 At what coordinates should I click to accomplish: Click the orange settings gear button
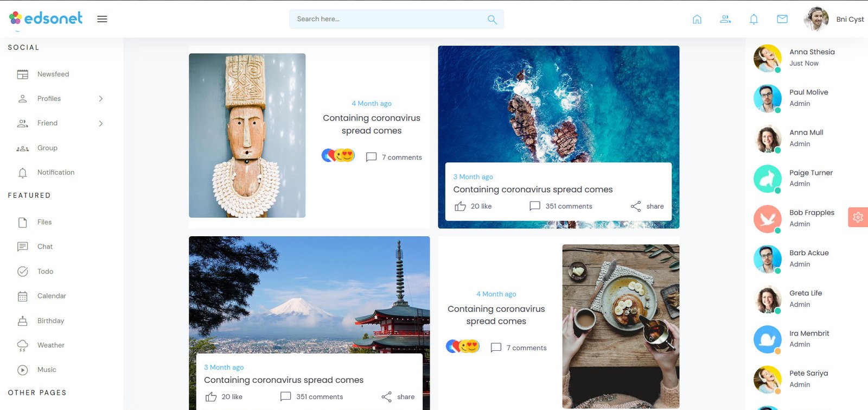pyautogui.click(x=858, y=217)
